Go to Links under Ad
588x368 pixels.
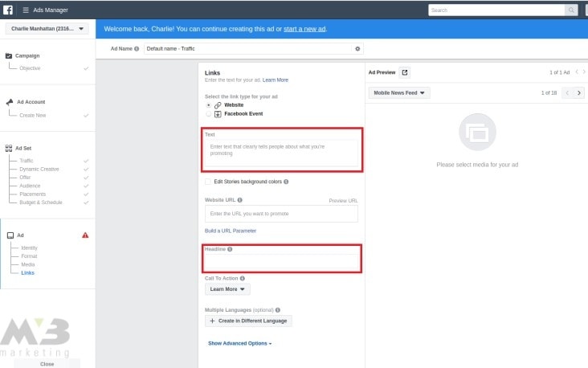pyautogui.click(x=28, y=272)
